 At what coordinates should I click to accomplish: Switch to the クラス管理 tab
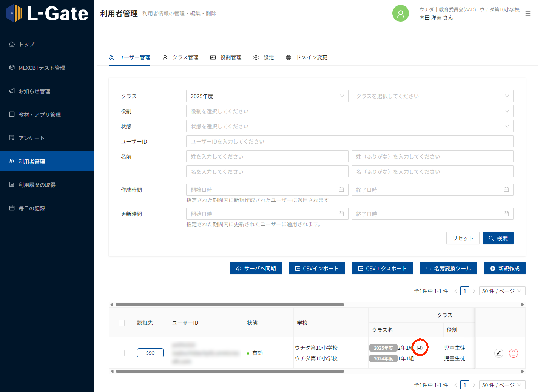tap(180, 57)
